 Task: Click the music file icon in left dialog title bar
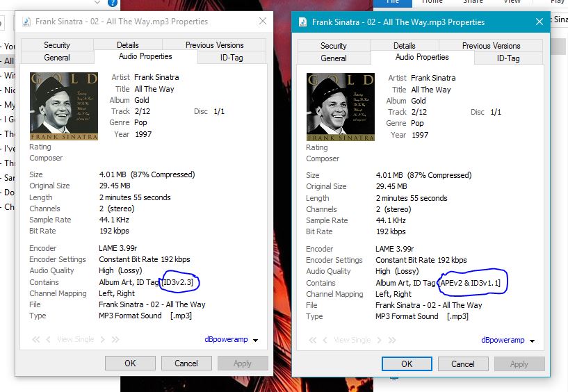coord(26,22)
